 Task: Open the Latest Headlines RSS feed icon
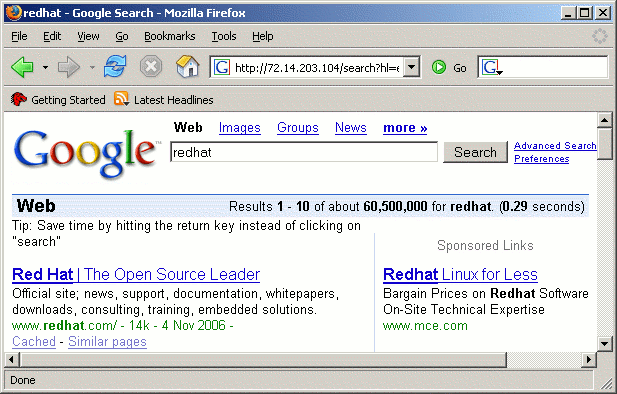[x=121, y=99]
